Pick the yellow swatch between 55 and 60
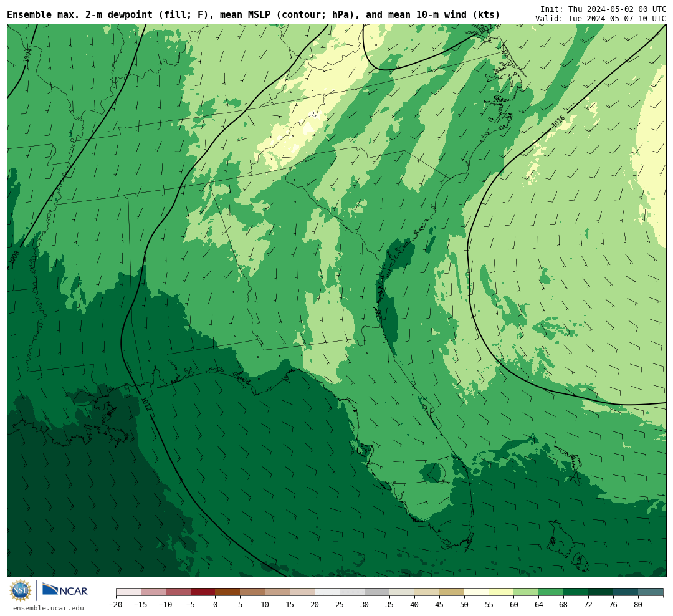 pyautogui.click(x=502, y=592)
